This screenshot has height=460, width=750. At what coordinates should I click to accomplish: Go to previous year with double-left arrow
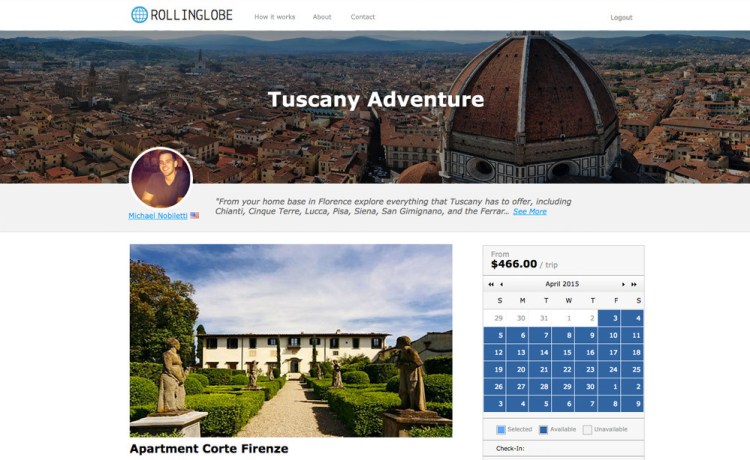(x=491, y=285)
